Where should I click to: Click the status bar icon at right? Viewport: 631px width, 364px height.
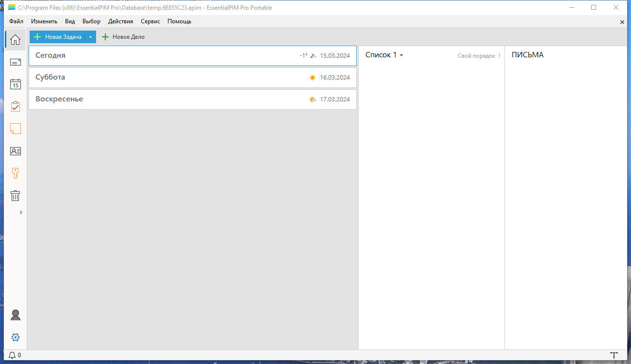click(614, 355)
